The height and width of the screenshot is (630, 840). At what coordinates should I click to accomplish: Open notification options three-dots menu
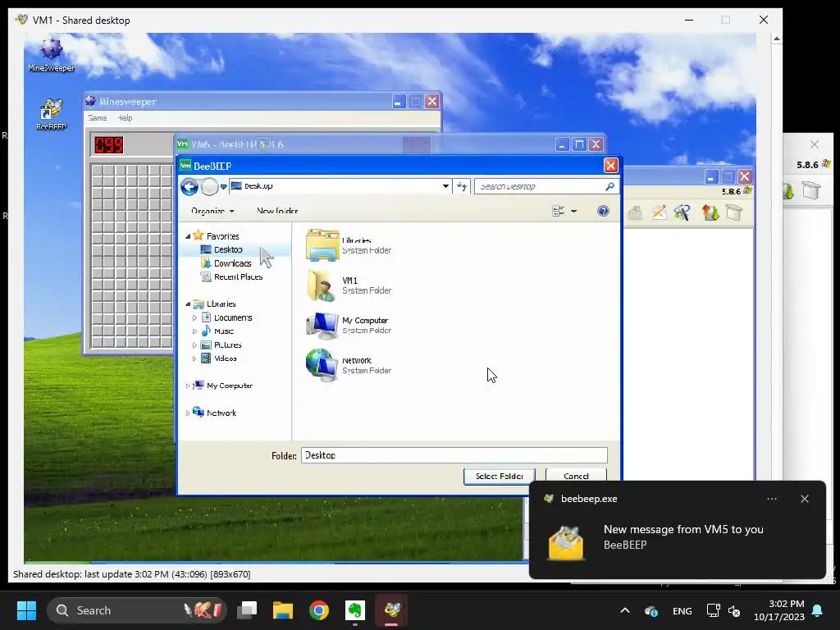771,499
